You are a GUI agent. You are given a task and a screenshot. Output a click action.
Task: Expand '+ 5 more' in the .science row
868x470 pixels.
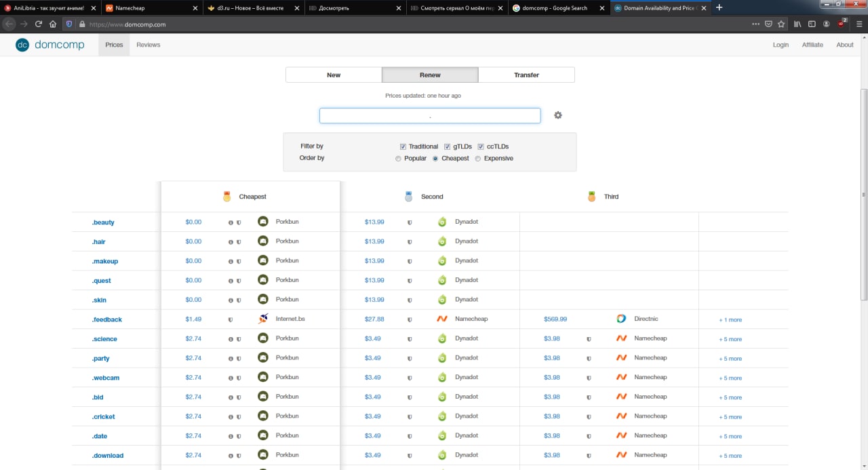pos(730,339)
